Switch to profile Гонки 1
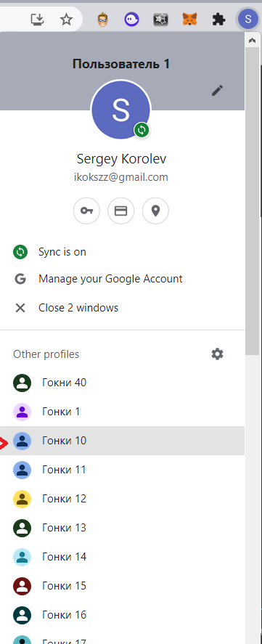262x644 pixels. click(x=122, y=412)
